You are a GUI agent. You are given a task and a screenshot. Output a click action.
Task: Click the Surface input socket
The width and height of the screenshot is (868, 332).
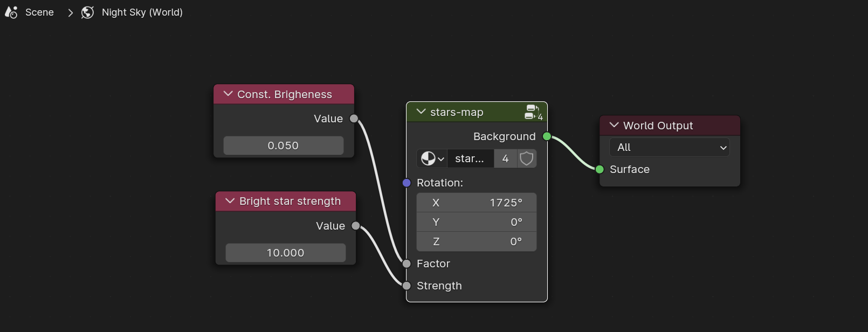pos(600,169)
